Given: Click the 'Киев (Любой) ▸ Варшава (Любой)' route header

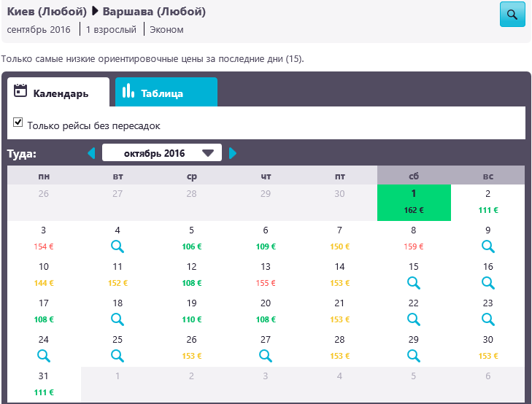Looking at the screenshot, I should point(106,12).
